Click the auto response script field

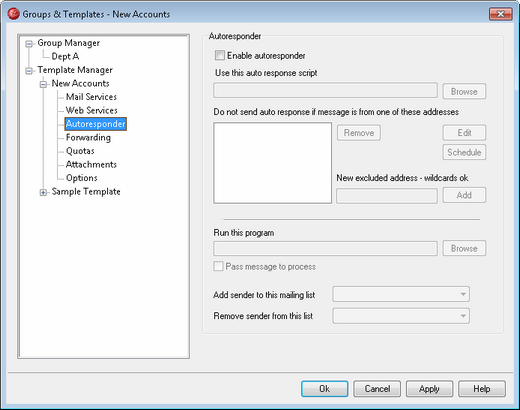click(x=325, y=91)
